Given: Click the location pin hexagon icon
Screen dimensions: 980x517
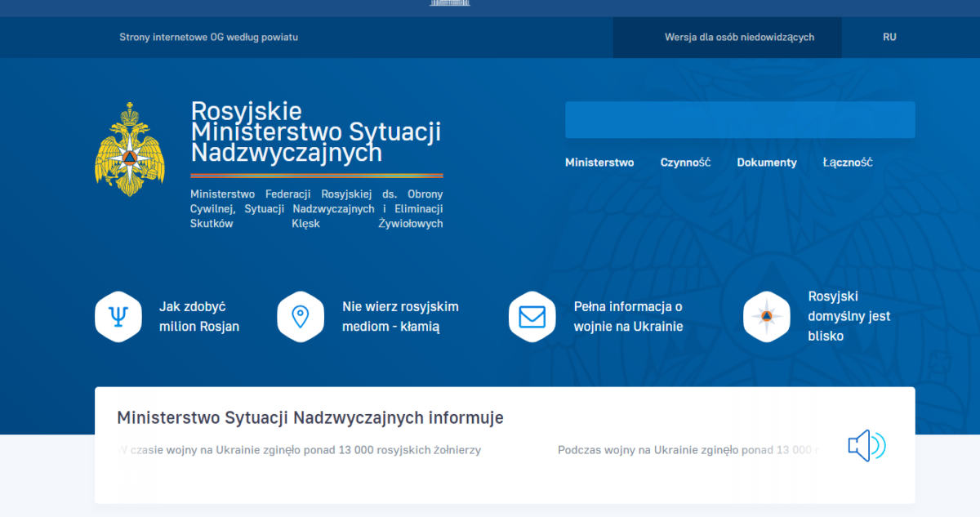Looking at the screenshot, I should (x=301, y=316).
